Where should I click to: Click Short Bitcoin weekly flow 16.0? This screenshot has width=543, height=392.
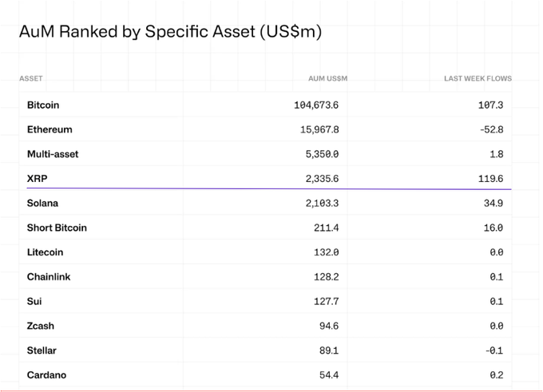[493, 228]
